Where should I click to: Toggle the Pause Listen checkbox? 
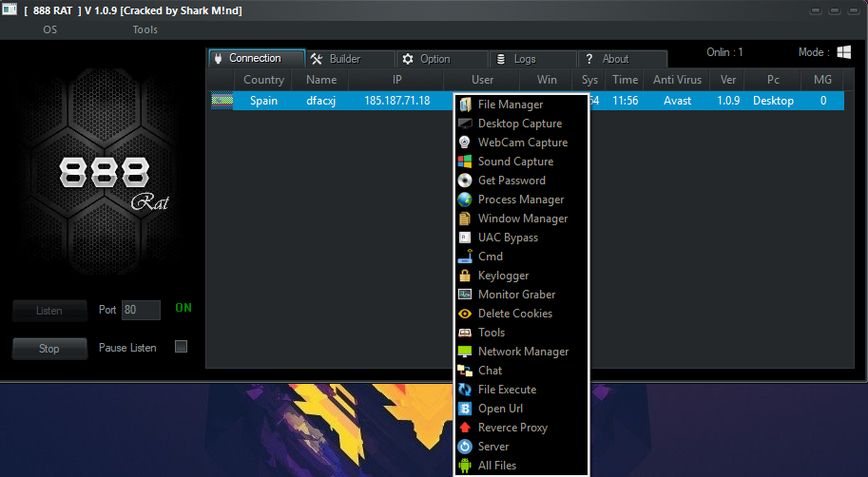181,347
